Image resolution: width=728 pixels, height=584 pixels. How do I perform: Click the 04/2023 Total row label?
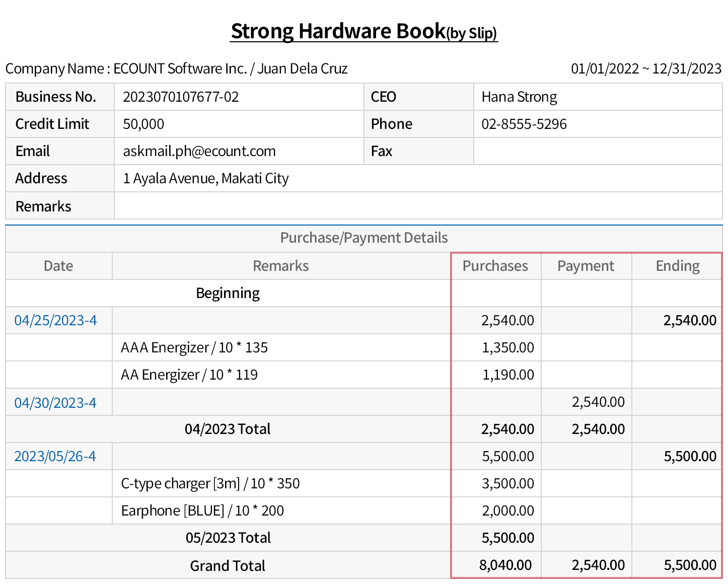228,429
